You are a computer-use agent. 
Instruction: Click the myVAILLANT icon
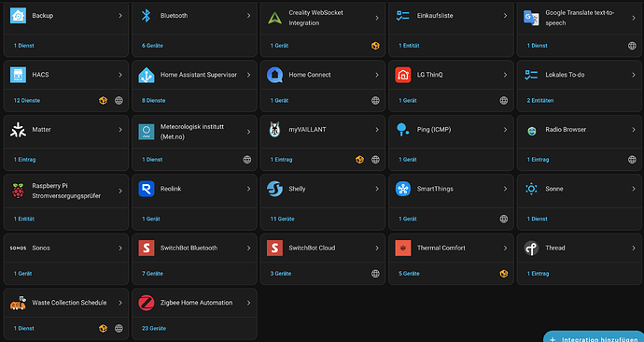(x=274, y=130)
